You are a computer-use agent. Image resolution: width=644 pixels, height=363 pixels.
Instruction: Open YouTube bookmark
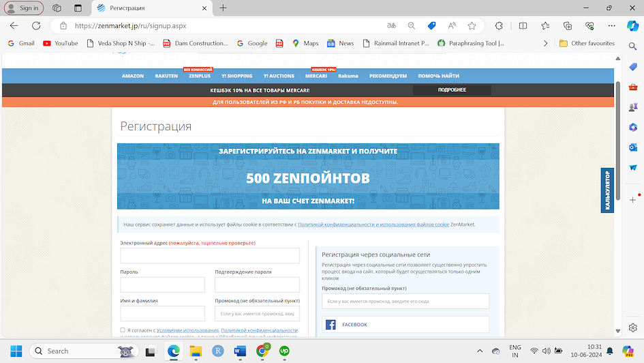point(61,43)
